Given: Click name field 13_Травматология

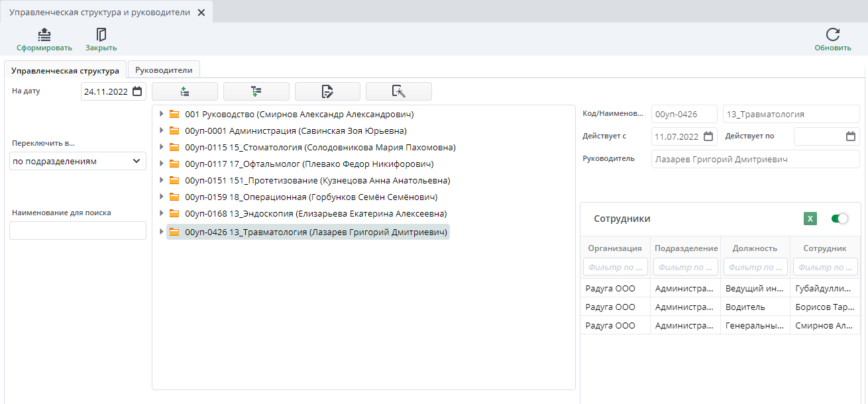Looking at the screenshot, I should pos(791,114).
